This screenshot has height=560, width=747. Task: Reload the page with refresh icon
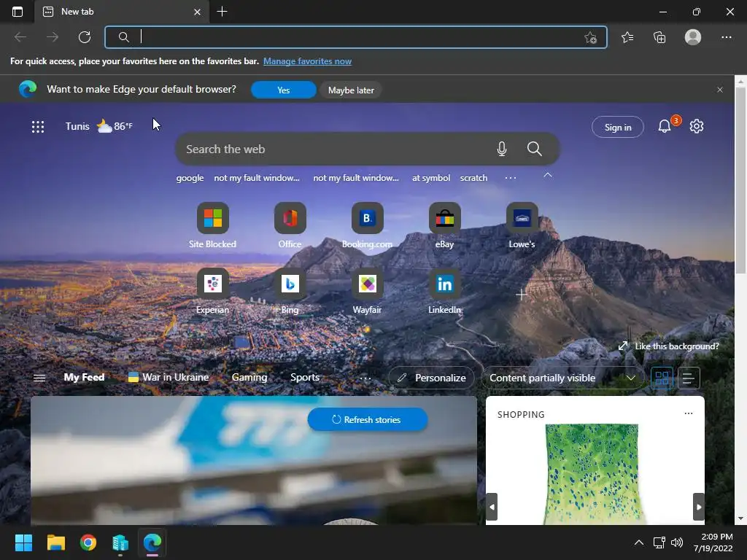tap(85, 37)
